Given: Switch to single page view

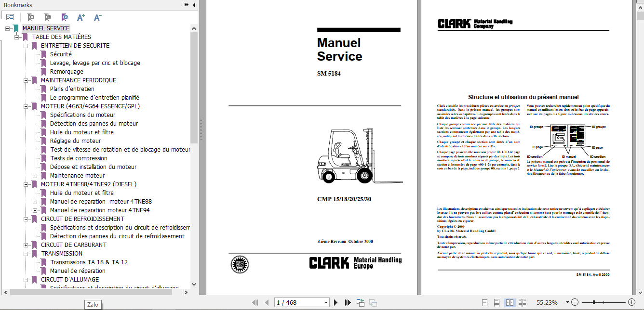Looking at the screenshot, I should [484, 303].
